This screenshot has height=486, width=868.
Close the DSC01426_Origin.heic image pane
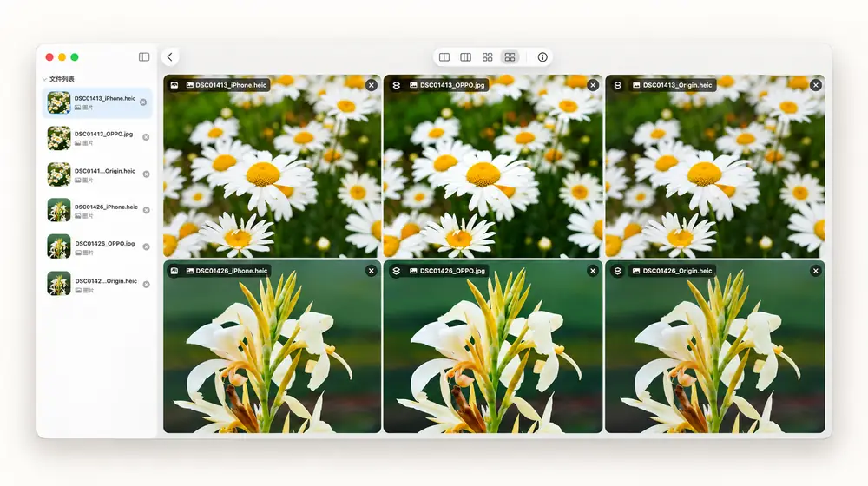point(815,271)
